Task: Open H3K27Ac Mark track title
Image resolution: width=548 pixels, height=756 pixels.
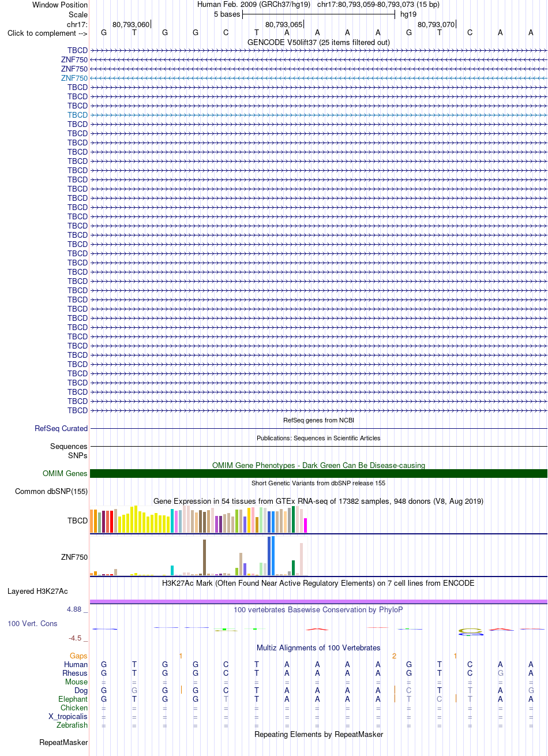Action: [318, 583]
